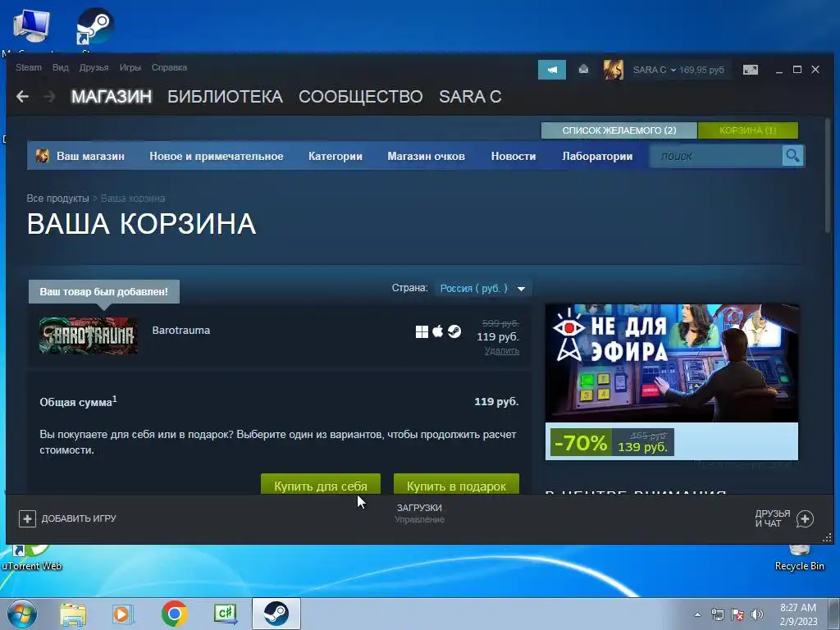Click the Action Center flag icon
Image resolution: width=840 pixels, height=630 pixels.
click(737, 614)
